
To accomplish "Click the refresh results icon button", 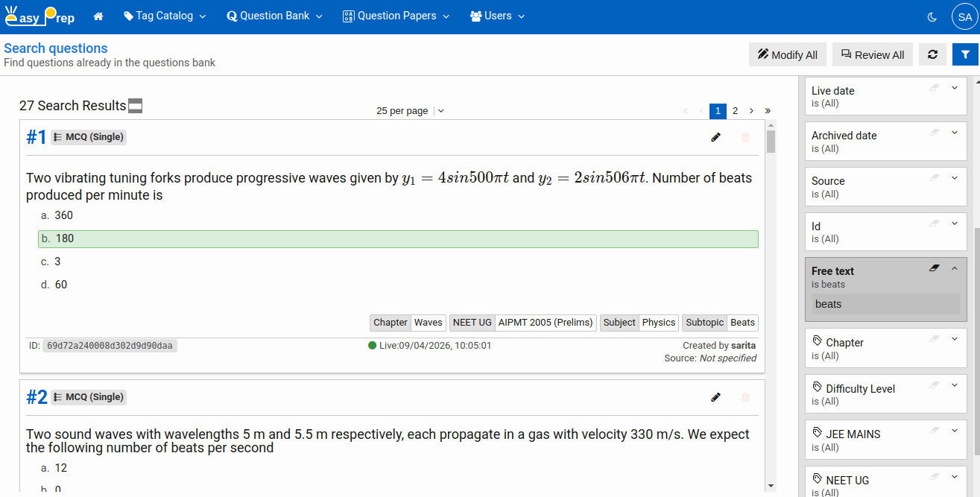I will [x=932, y=54].
